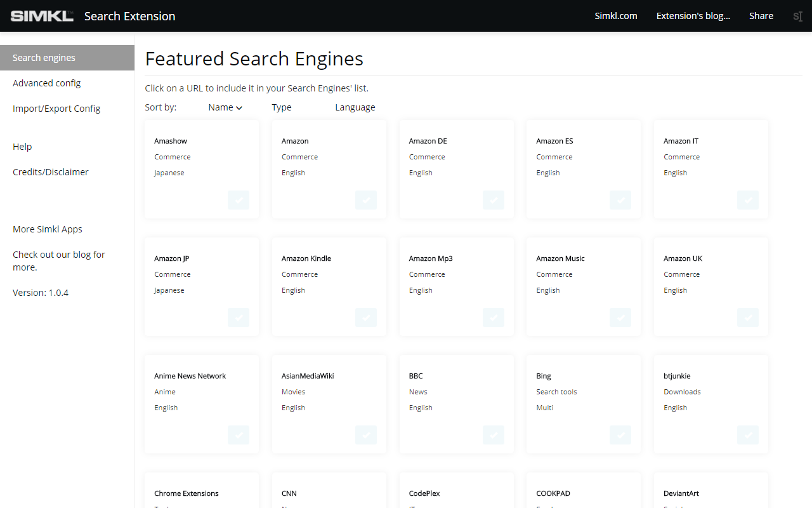812x508 pixels.
Task: Toggle the AsianMediaWiki checkmark
Action: 366,435
